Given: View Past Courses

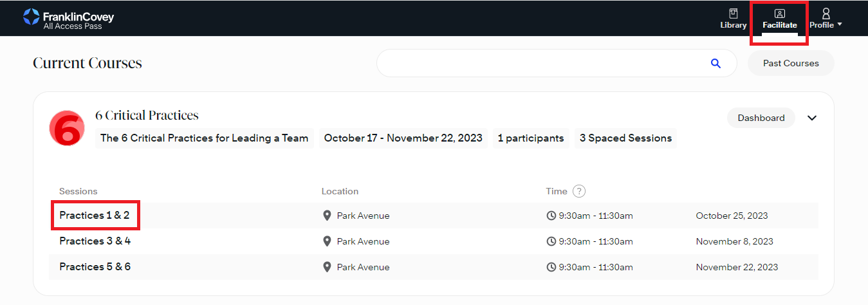Looking at the screenshot, I should [x=791, y=63].
